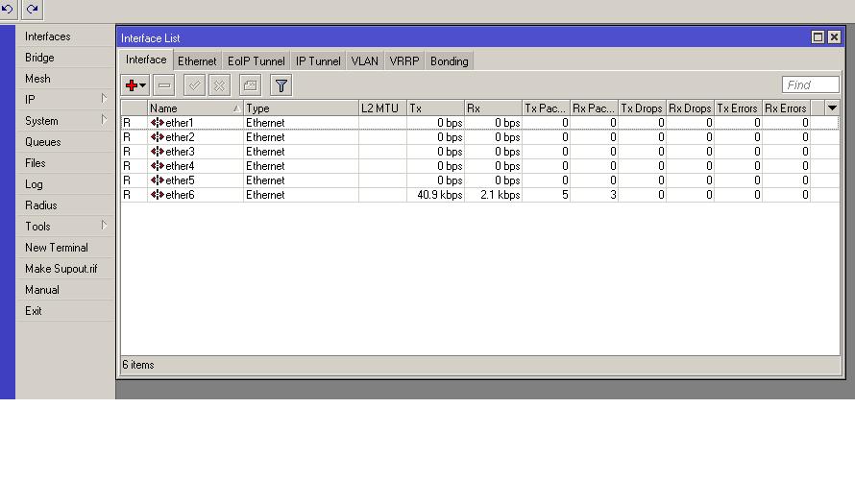
Task: Click the ether1 interface icon
Action: (157, 123)
